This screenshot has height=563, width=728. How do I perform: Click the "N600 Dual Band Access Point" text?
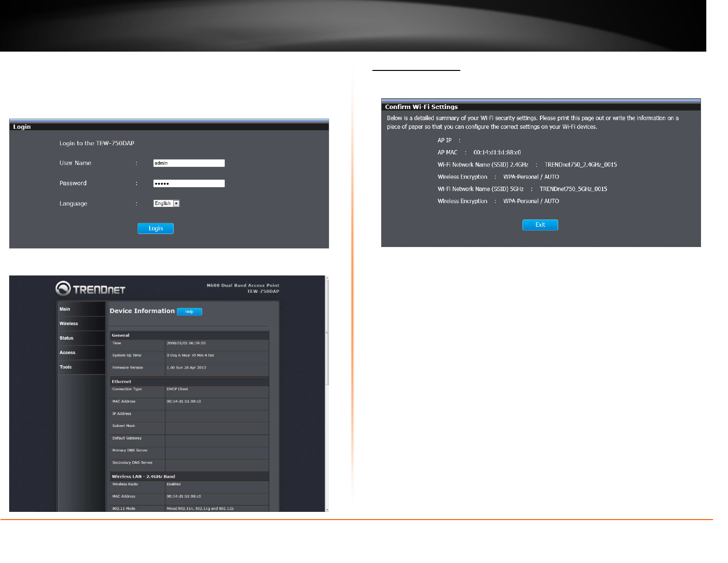(243, 286)
